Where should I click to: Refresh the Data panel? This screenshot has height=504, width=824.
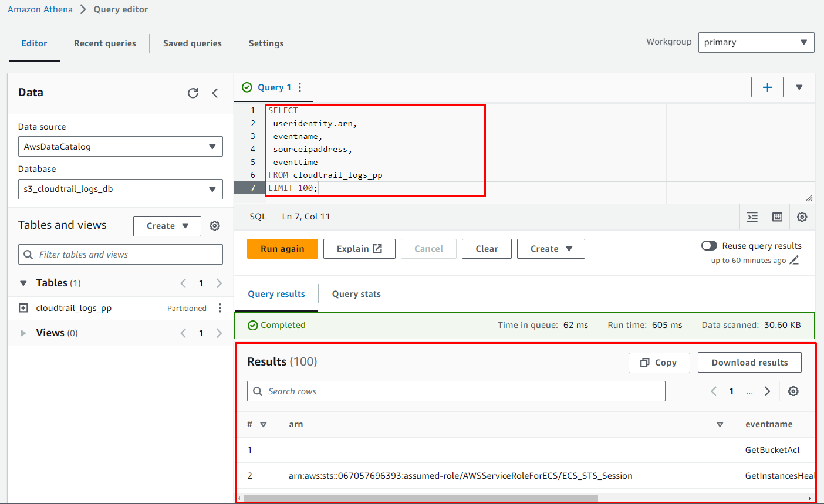193,93
